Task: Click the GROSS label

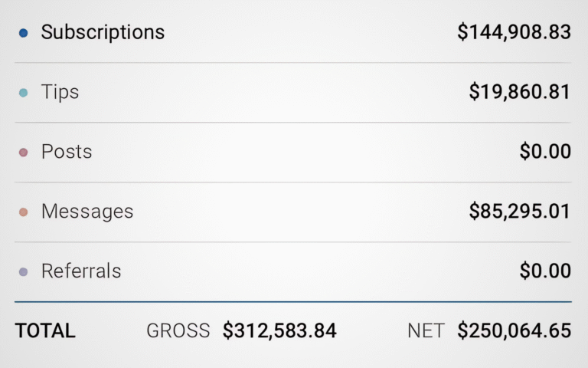Action: click(x=178, y=331)
